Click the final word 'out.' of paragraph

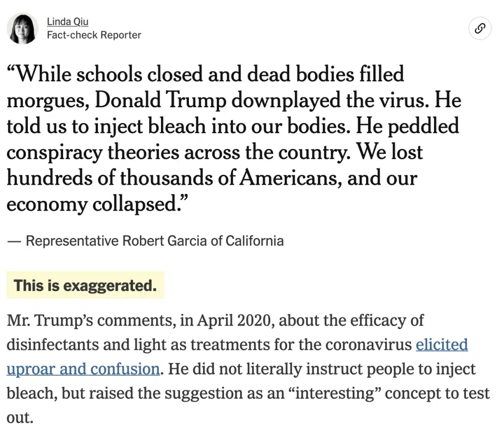pyautogui.click(x=20, y=417)
